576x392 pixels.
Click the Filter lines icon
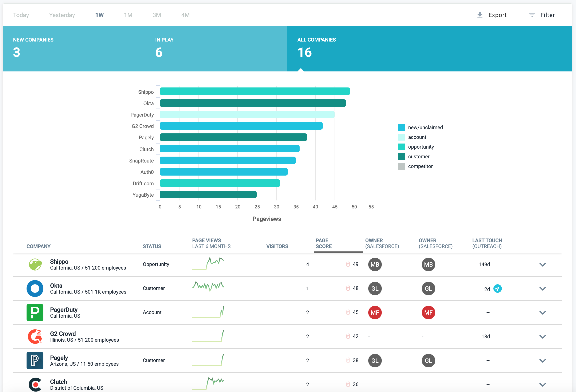532,15
